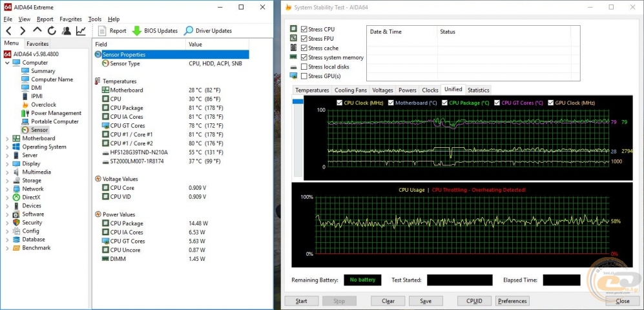Click the CPUID button

(474, 301)
